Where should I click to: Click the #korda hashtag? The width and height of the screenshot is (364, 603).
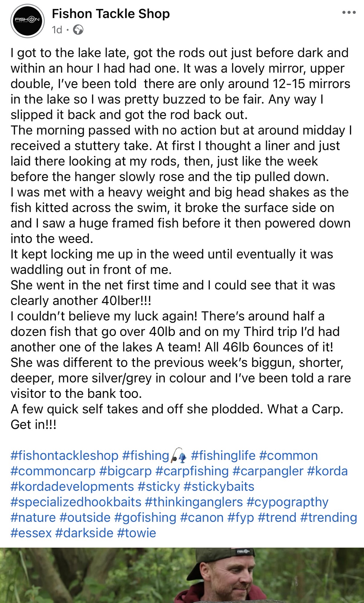point(327,471)
